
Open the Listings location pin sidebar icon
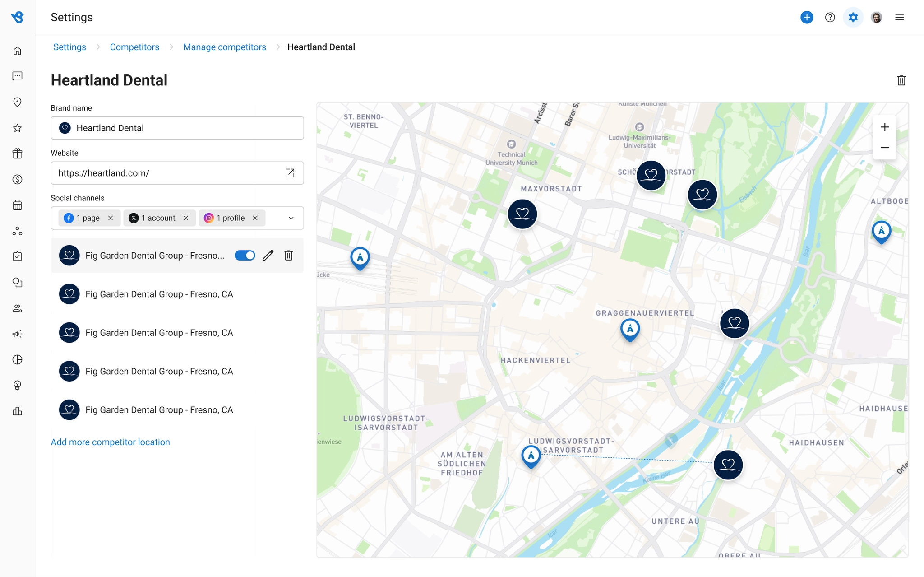[x=17, y=102]
